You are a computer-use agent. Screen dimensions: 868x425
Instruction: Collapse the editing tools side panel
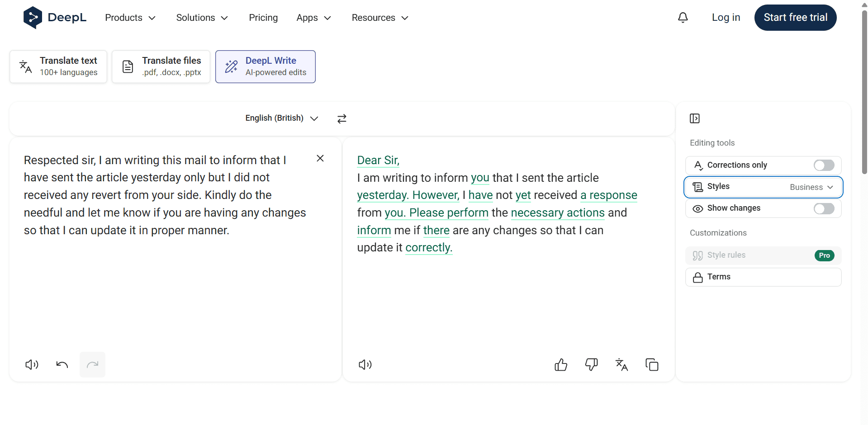point(695,118)
